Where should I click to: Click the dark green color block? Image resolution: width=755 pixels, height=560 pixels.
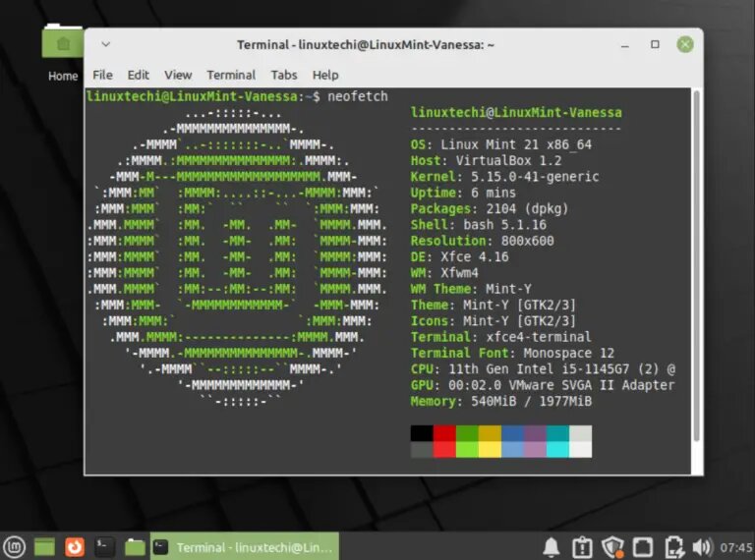(x=467, y=433)
